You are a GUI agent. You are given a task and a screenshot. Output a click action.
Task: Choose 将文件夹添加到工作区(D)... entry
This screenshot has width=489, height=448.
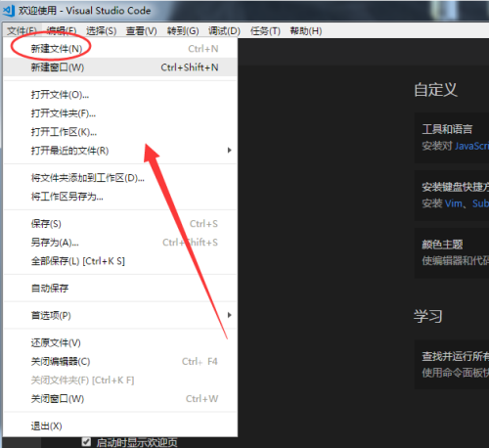coord(120,178)
